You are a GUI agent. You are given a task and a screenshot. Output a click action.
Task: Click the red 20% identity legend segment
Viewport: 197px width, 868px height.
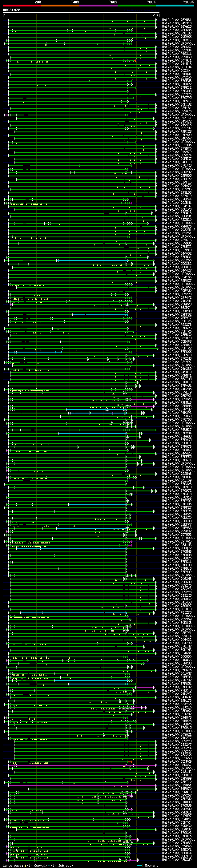pyautogui.click(x=22, y=6)
